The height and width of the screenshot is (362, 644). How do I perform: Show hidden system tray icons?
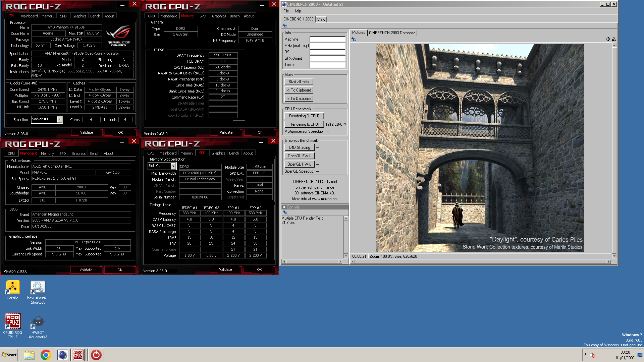click(585, 355)
